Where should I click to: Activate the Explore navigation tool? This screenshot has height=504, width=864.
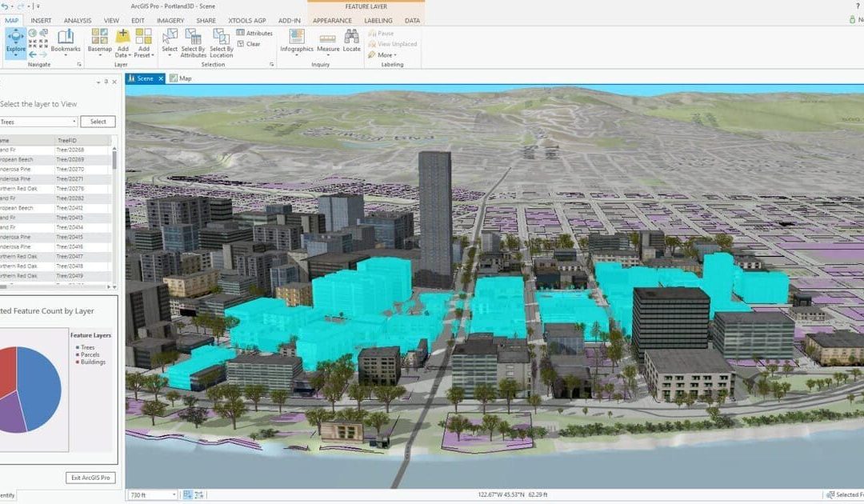click(15, 43)
